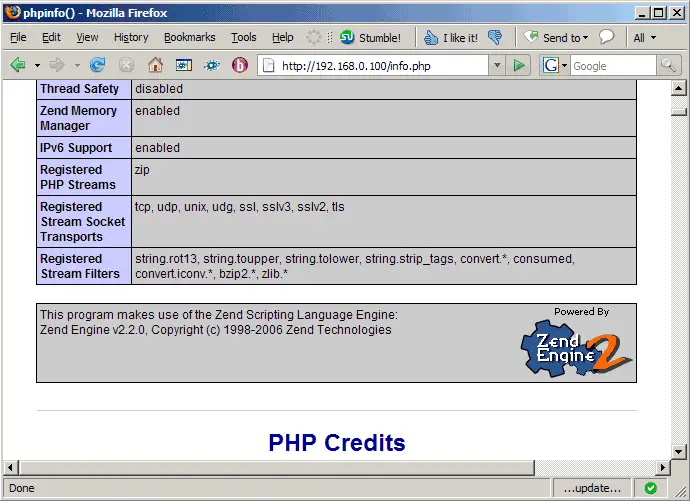Image resolution: width=690 pixels, height=501 pixels.
Task: Open the Google search engine selector
Action: point(554,66)
